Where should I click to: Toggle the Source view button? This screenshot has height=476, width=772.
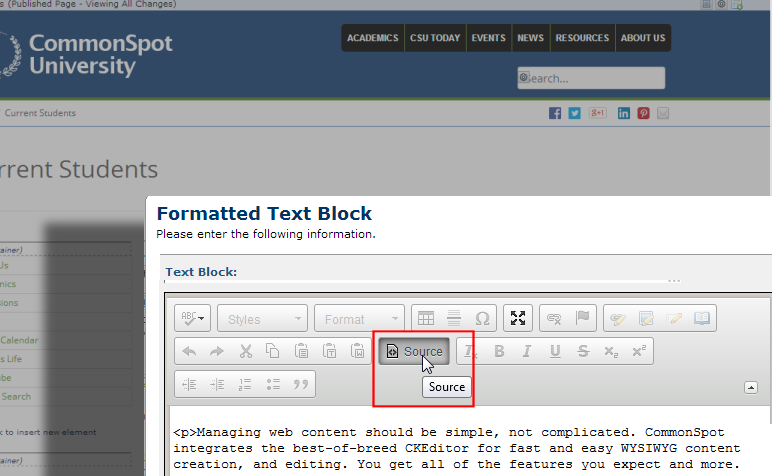pyautogui.click(x=414, y=351)
